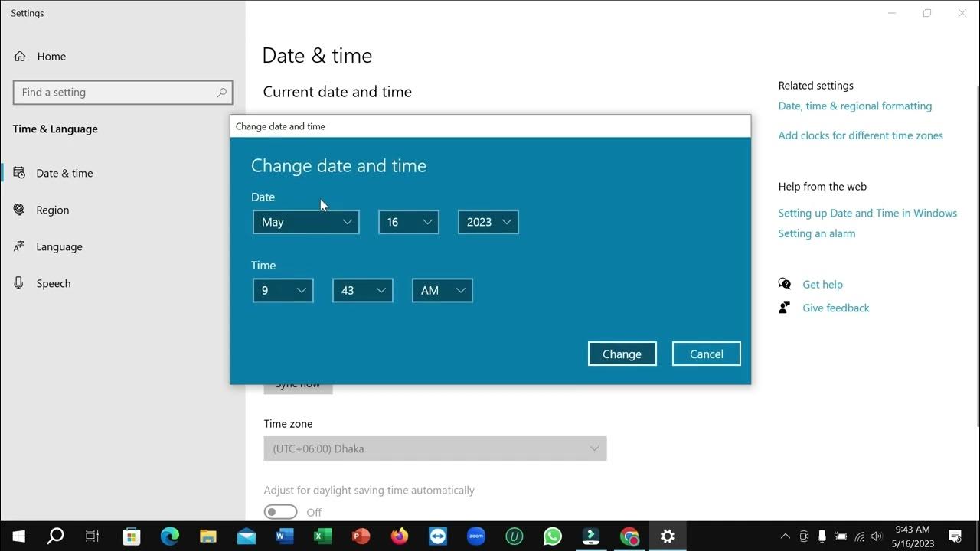Cancel the Change date and time dialog

click(x=707, y=354)
